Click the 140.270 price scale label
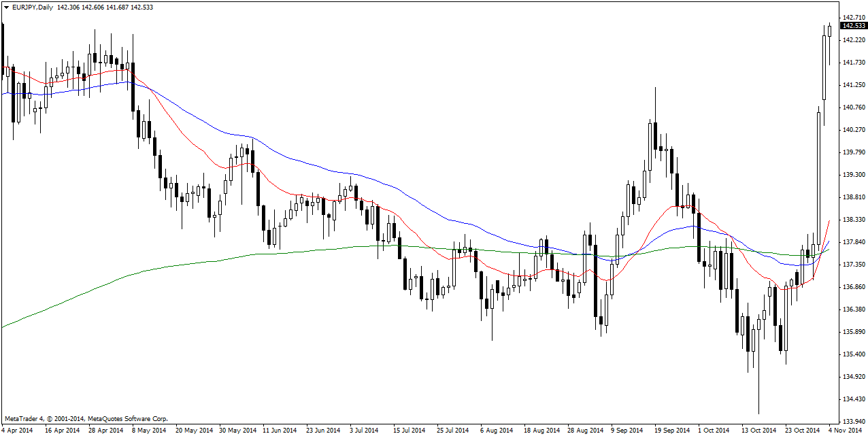The height and width of the screenshot is (436, 868). tap(855, 129)
